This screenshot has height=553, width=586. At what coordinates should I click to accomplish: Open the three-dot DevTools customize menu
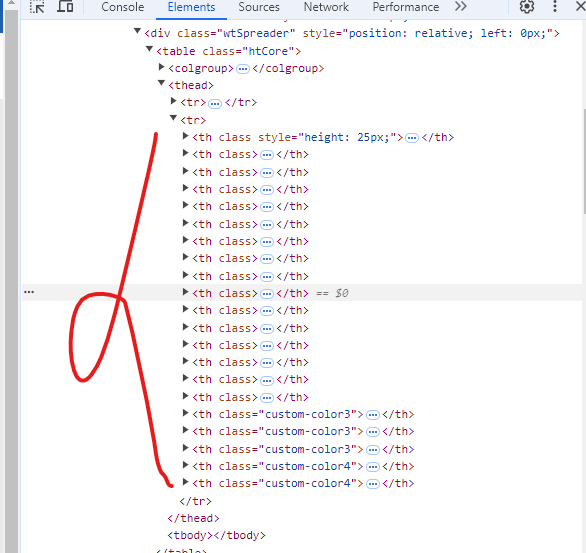(555, 6)
